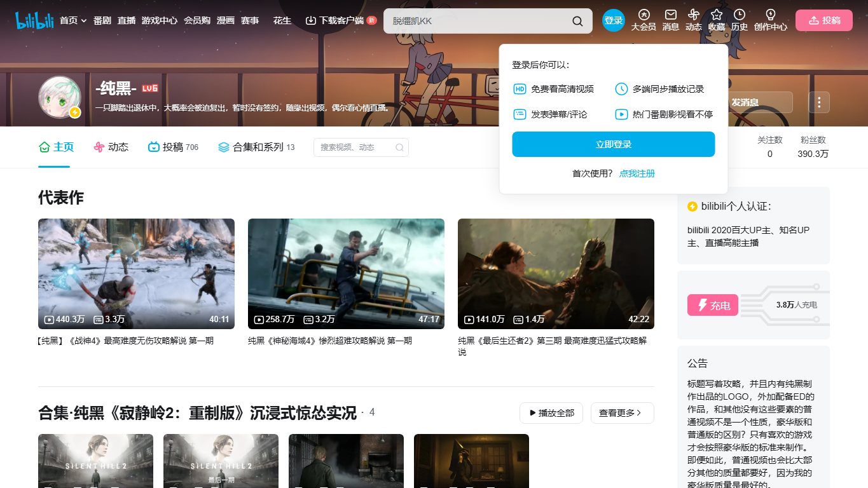
Task: Expand the 首页 dropdown menu
Action: (x=73, y=20)
